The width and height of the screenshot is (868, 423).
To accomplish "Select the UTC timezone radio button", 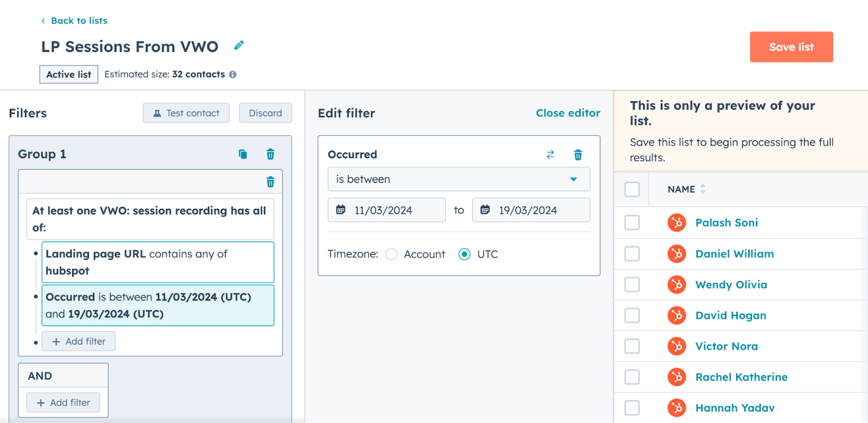I will coord(464,254).
